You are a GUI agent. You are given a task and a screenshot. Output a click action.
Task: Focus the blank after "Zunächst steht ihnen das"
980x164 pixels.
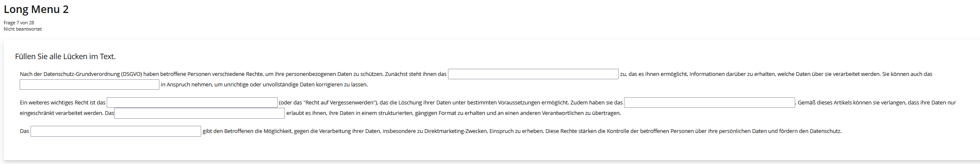point(533,74)
